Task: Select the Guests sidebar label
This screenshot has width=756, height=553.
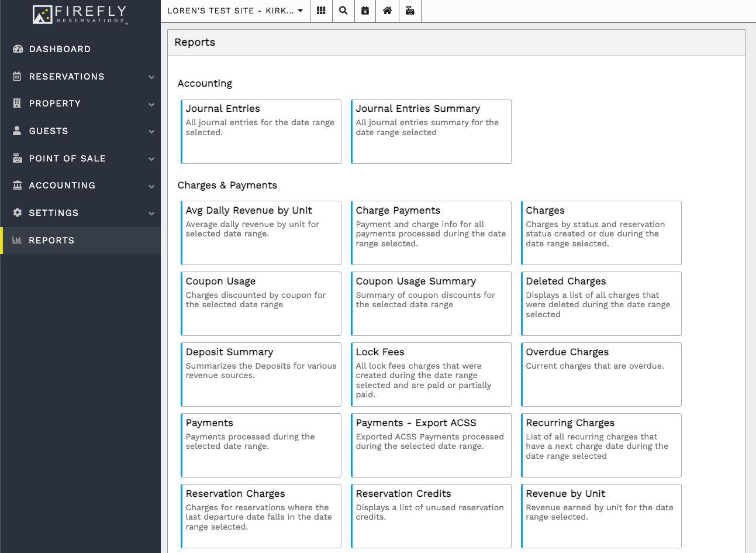Action: coord(49,131)
